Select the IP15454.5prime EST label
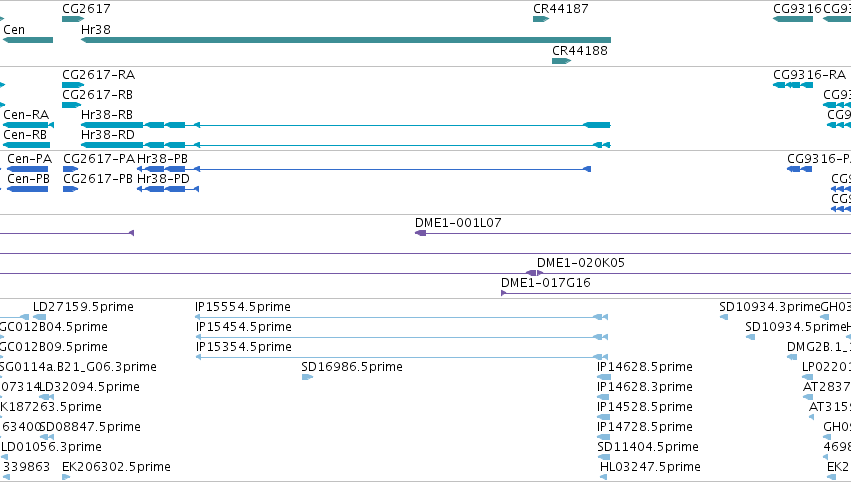The width and height of the screenshot is (851, 482). (x=244, y=327)
